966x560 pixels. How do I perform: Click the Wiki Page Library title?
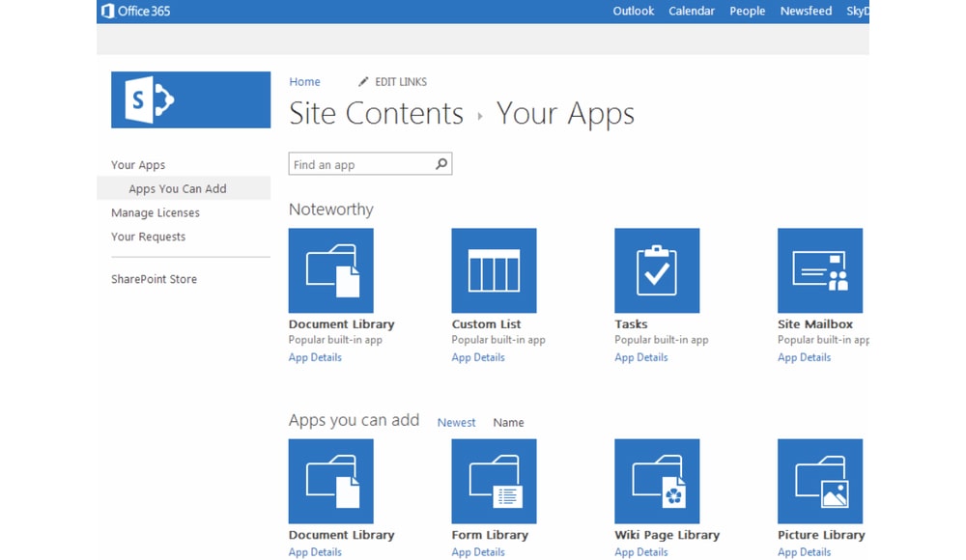pyautogui.click(x=668, y=535)
